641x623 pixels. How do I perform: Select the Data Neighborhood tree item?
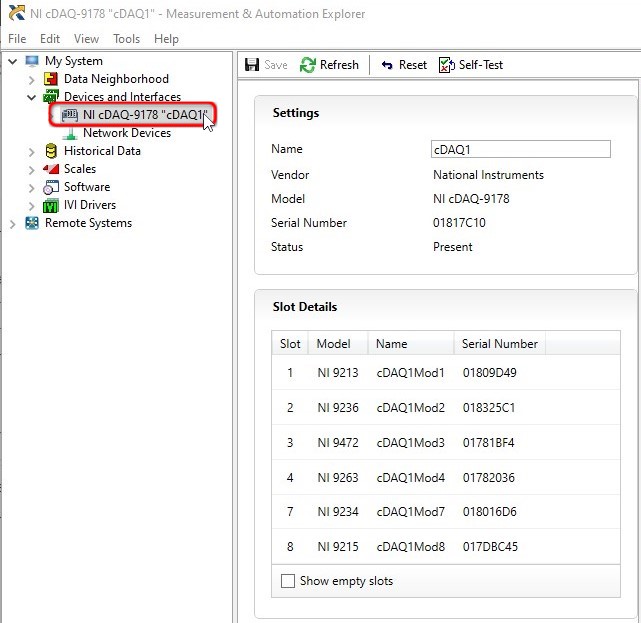[x=116, y=78]
